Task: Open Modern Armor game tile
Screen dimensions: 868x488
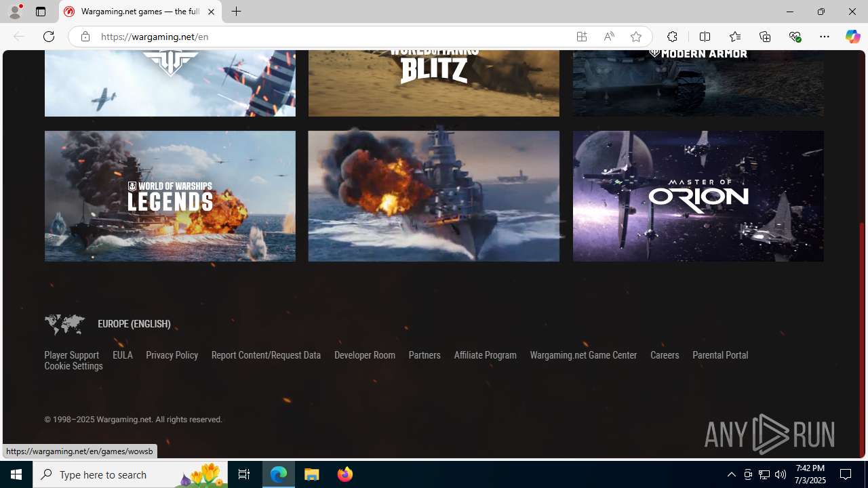Action: point(698,83)
